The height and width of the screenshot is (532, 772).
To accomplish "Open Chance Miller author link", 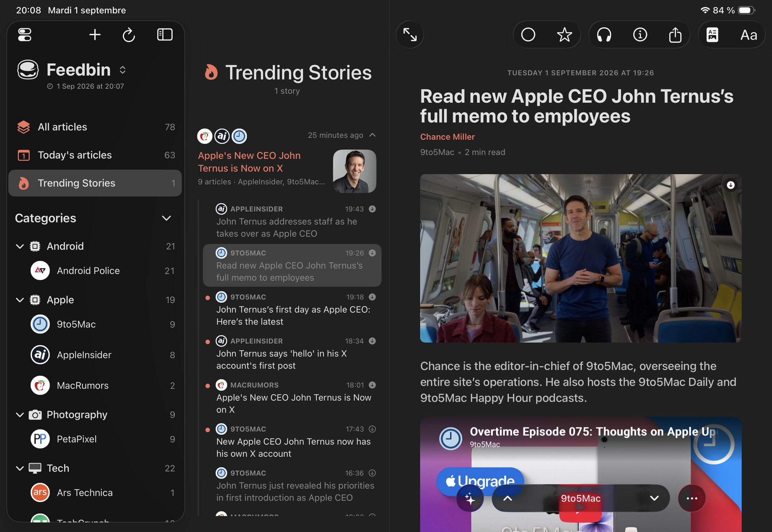I will pyautogui.click(x=447, y=137).
